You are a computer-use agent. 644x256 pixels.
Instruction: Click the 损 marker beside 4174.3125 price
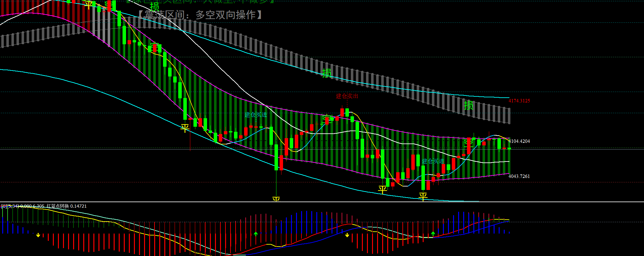point(468,105)
